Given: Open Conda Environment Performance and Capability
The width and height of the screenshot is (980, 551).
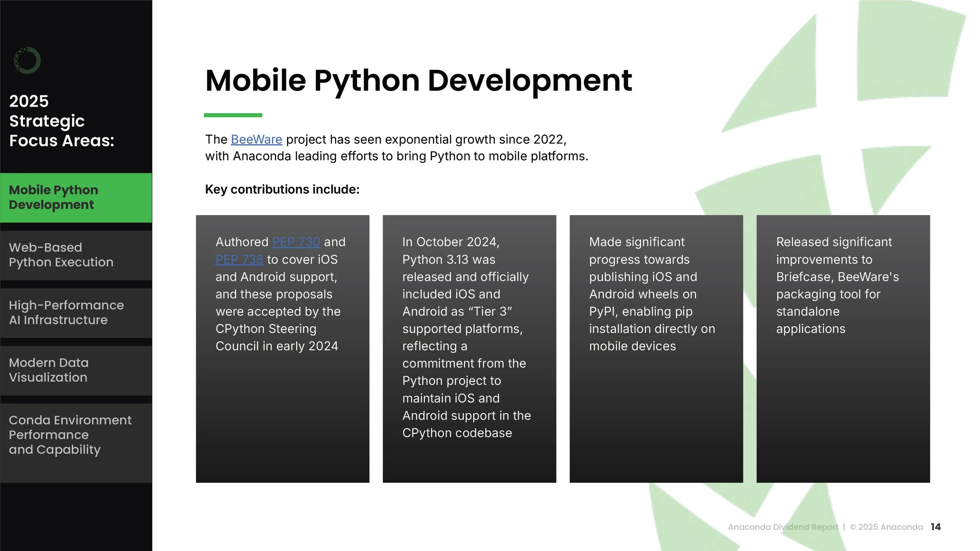Looking at the screenshot, I should click(x=76, y=435).
